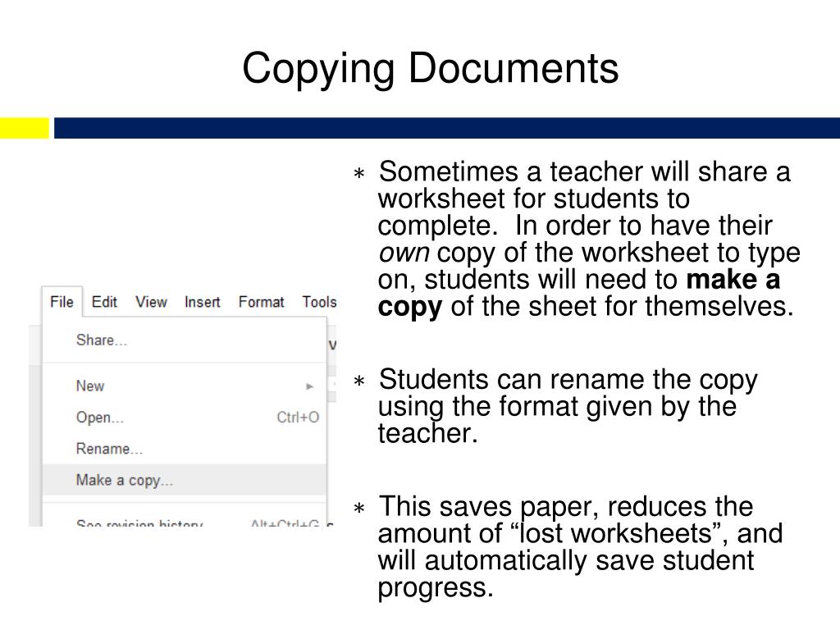
Task: Select the Open... menu entry
Action: point(185,418)
